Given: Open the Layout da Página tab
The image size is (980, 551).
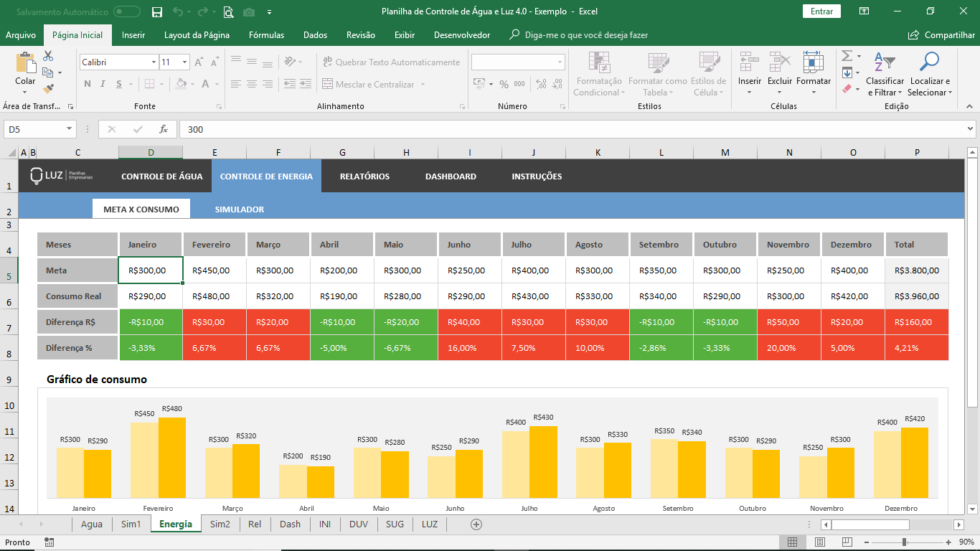Looking at the screenshot, I should [197, 35].
